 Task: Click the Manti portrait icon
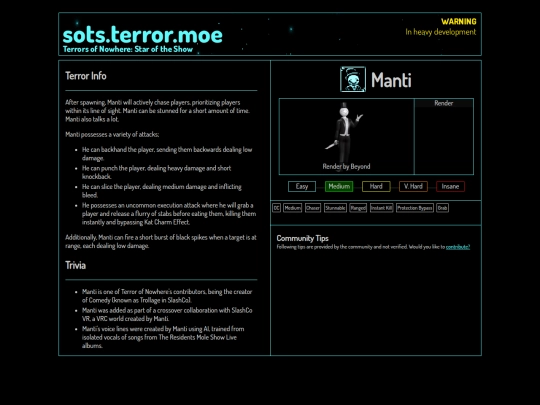(x=353, y=79)
